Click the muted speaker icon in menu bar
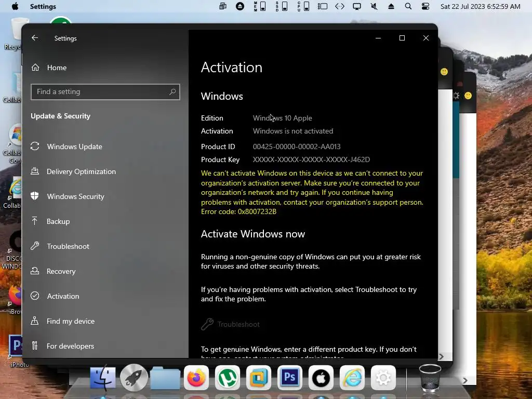This screenshot has width=532, height=399. tap(374, 6)
